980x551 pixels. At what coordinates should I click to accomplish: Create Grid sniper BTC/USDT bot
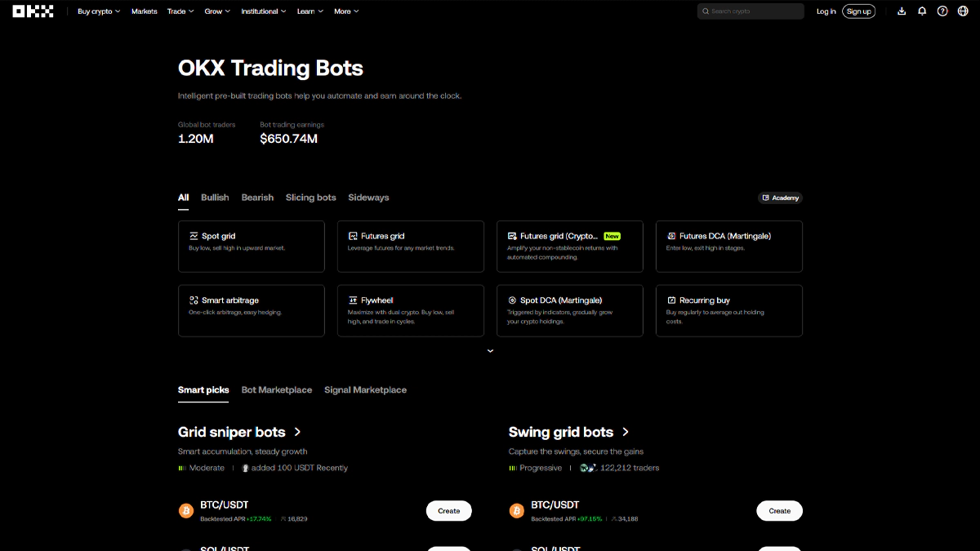448,511
